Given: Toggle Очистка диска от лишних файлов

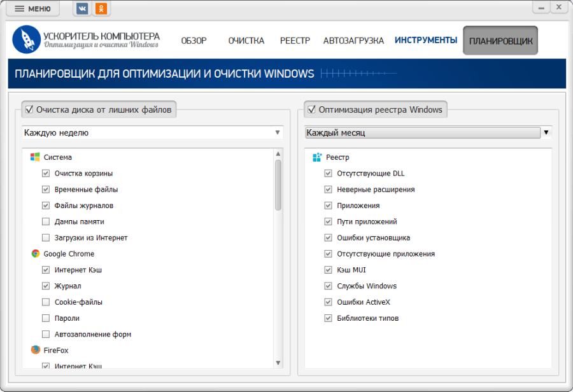Looking at the screenshot, I should (x=29, y=109).
